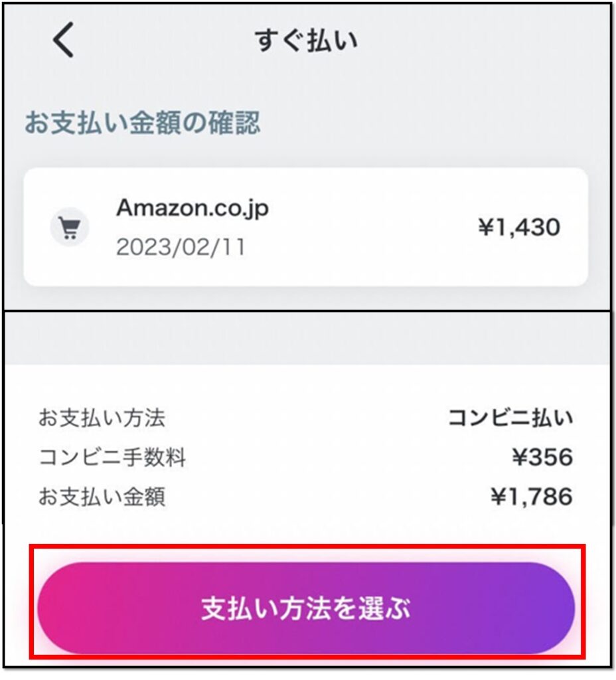Click the shopping cart icon
616x680 pixels.
click(x=69, y=228)
